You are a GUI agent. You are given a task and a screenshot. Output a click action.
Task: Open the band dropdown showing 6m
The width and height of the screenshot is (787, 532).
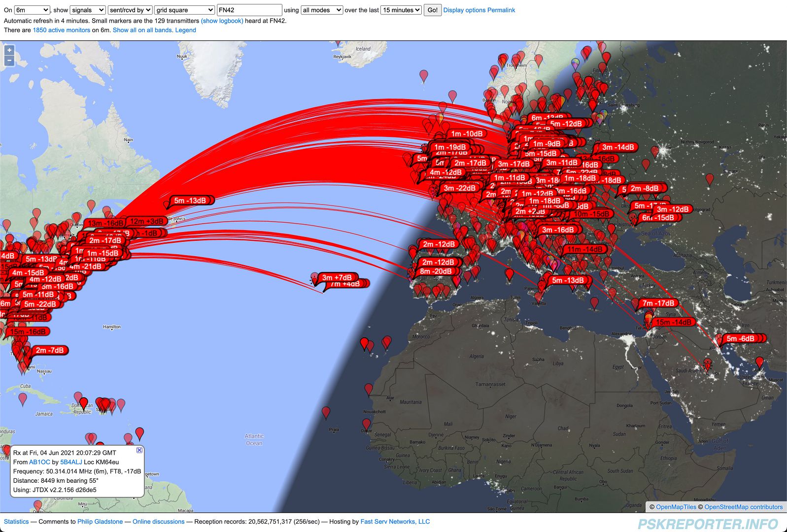pos(32,10)
